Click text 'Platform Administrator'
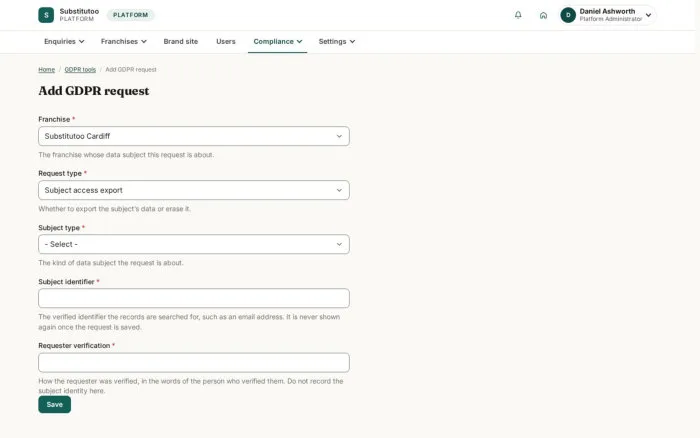 [x=611, y=19]
